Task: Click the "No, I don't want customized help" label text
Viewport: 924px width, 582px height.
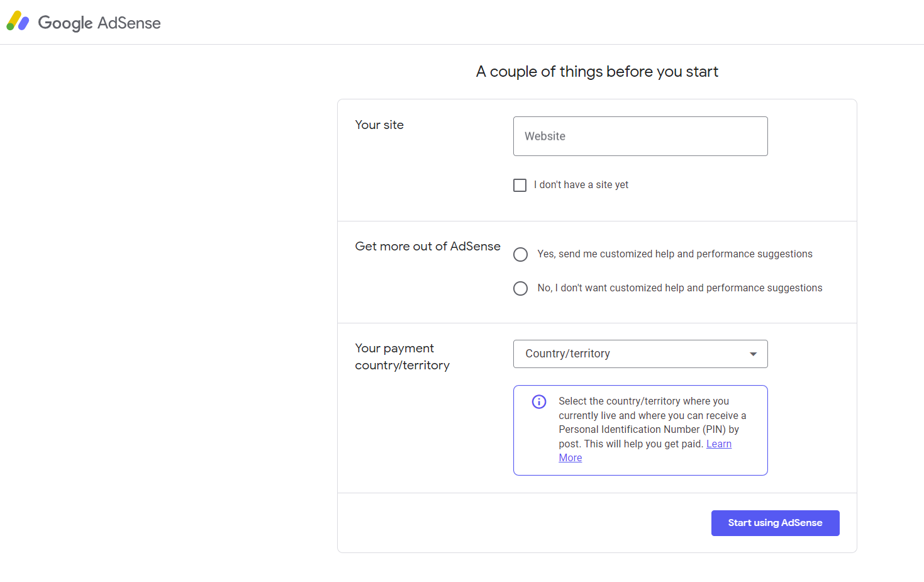Action: tap(679, 288)
